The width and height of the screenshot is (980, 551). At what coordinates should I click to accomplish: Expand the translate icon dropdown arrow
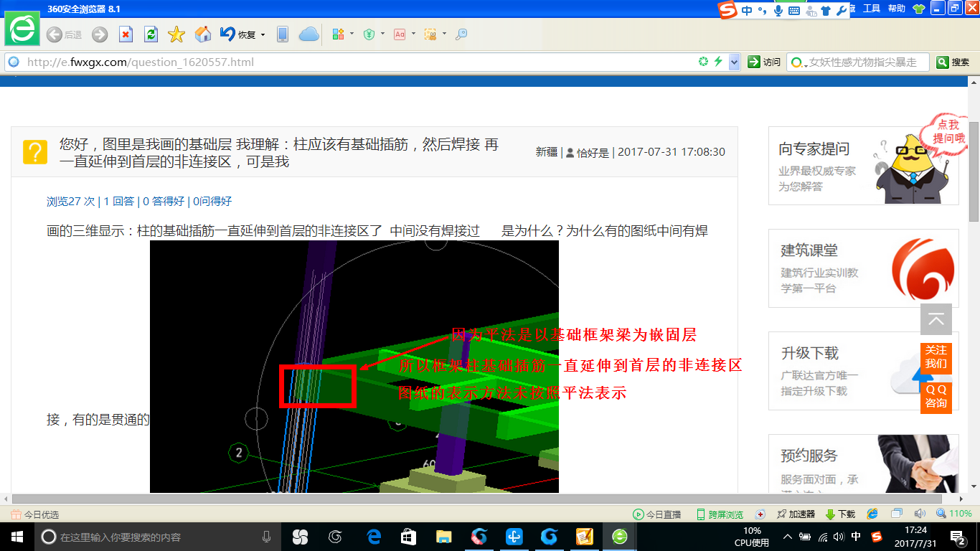pyautogui.click(x=413, y=34)
